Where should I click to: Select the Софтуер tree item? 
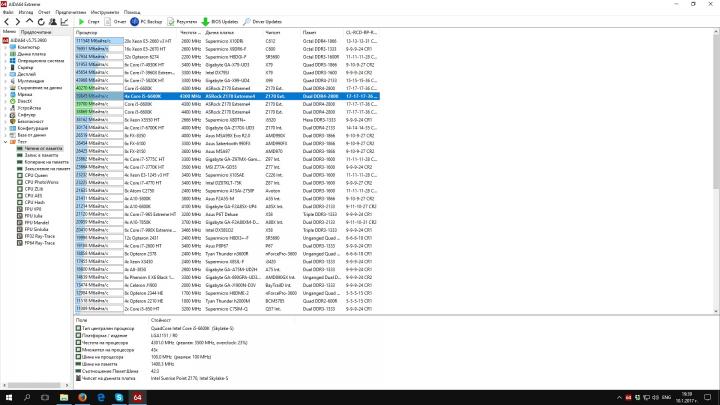pyautogui.click(x=26, y=115)
